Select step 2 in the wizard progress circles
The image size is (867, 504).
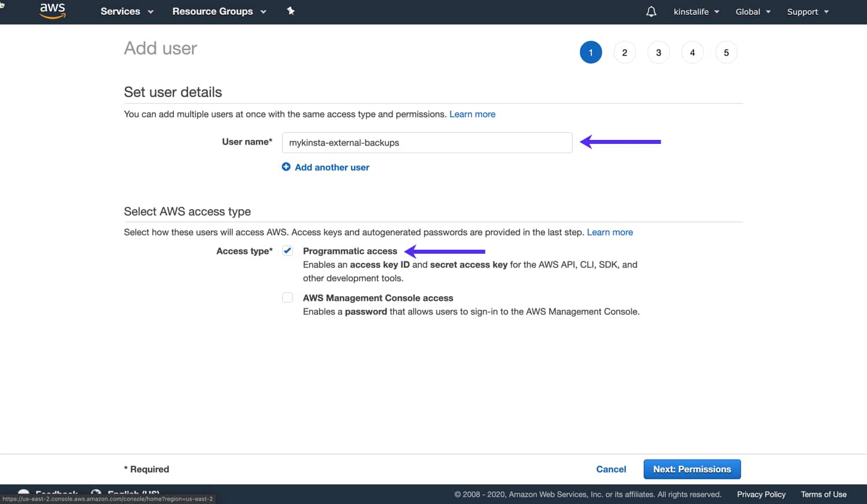click(624, 52)
